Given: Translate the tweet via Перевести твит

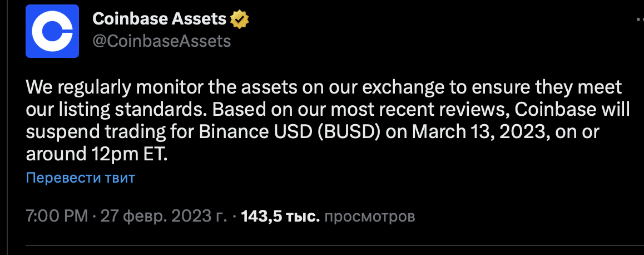Looking at the screenshot, I should [x=81, y=178].
